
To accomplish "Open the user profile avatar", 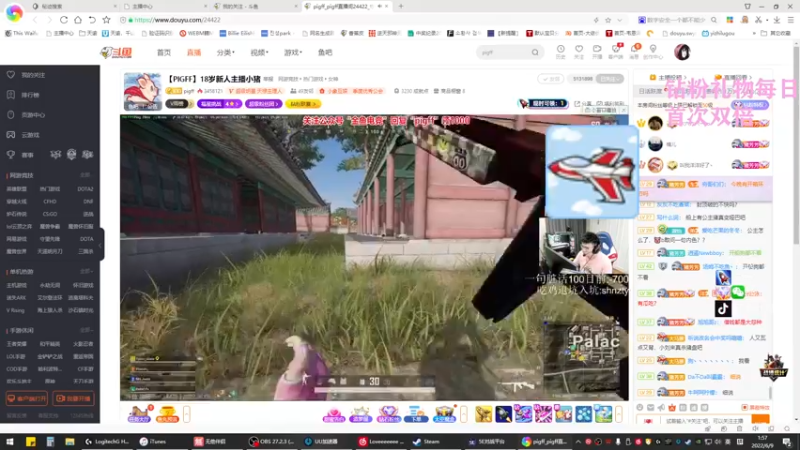I will 682,52.
